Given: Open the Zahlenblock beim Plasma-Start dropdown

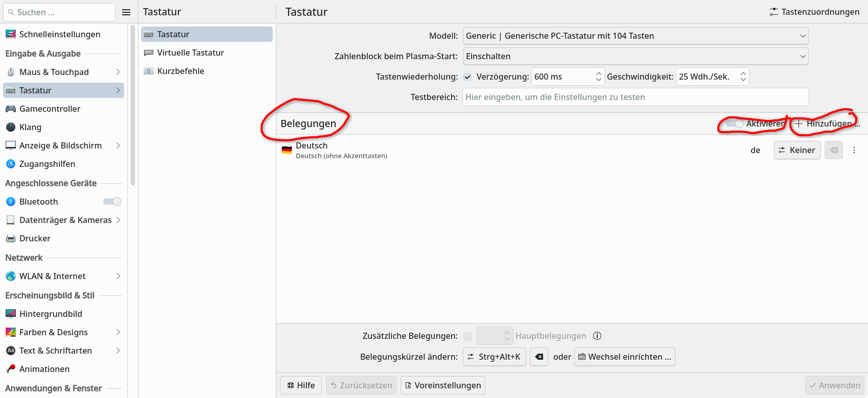Looking at the screenshot, I should click(636, 56).
